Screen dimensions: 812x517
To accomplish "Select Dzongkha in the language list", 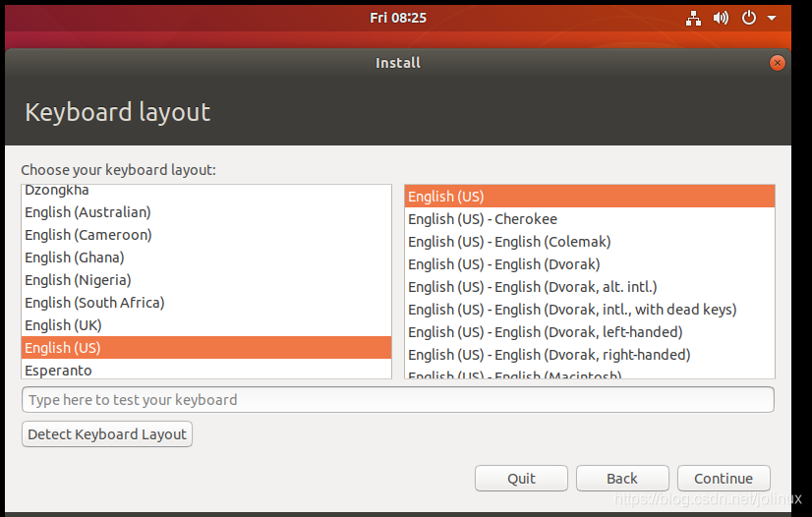I will tap(206, 191).
